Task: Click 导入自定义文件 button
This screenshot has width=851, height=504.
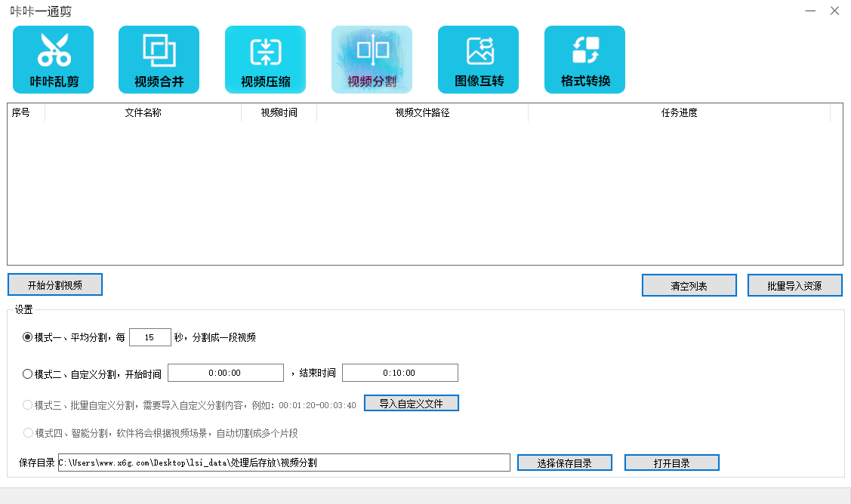Action: click(x=411, y=404)
